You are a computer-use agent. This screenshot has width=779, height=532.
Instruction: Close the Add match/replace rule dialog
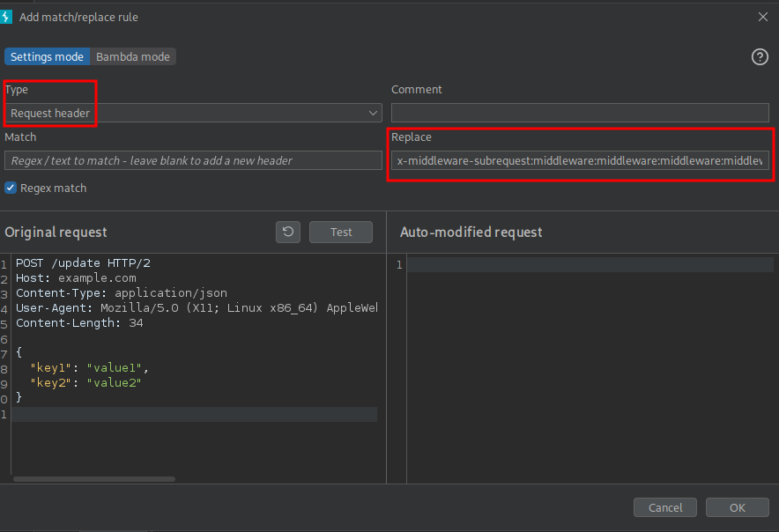tap(763, 16)
